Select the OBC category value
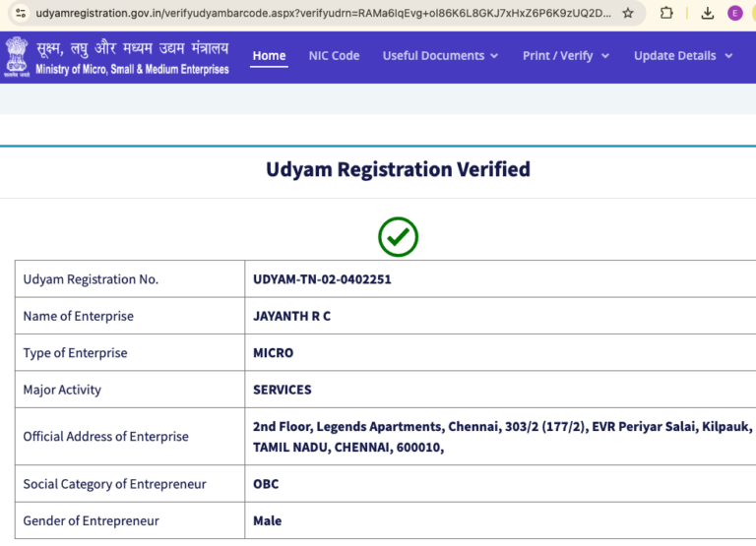 tap(266, 484)
